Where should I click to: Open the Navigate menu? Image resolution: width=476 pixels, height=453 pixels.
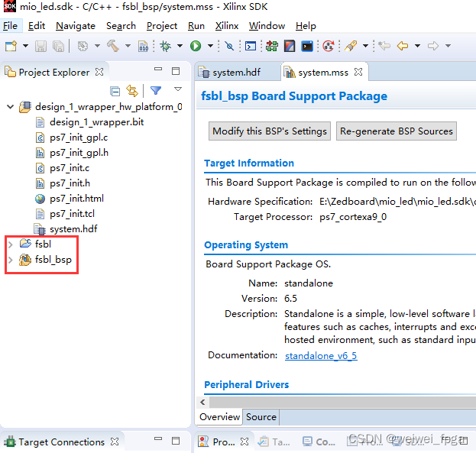[76, 26]
